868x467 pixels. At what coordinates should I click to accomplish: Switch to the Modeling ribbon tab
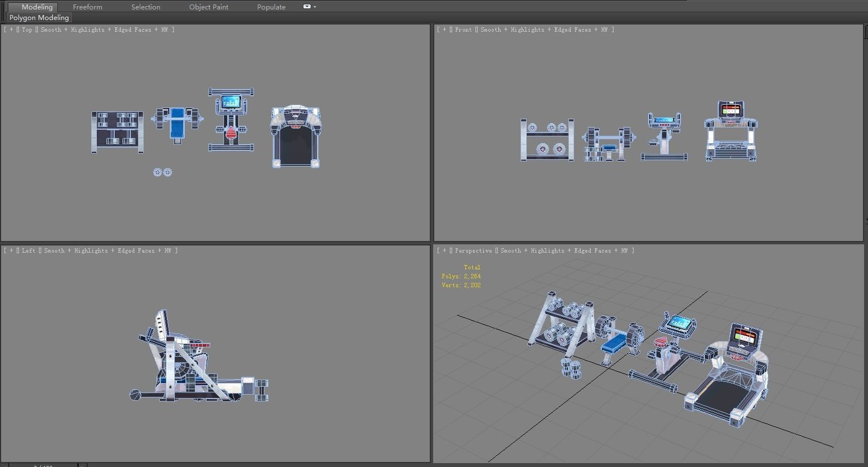(37, 7)
